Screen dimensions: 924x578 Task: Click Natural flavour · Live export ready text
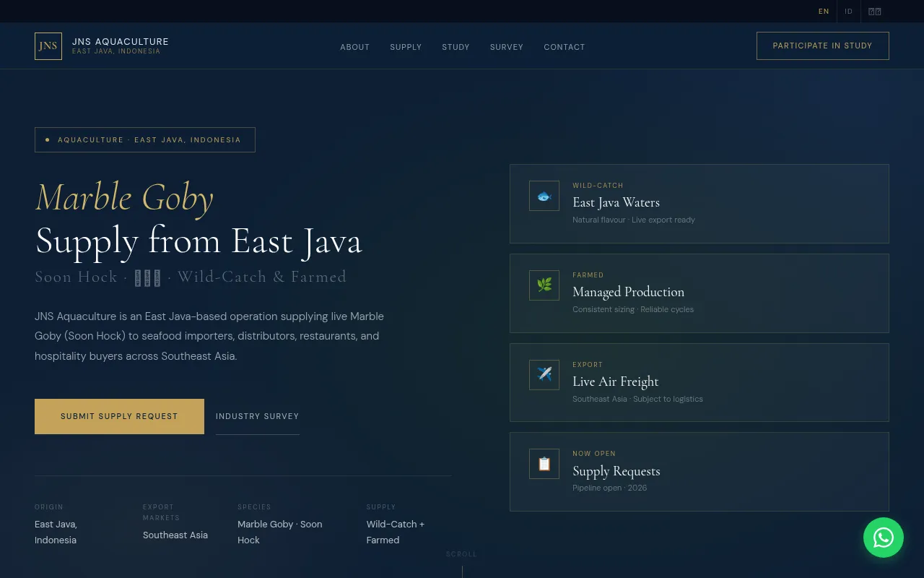coord(634,220)
